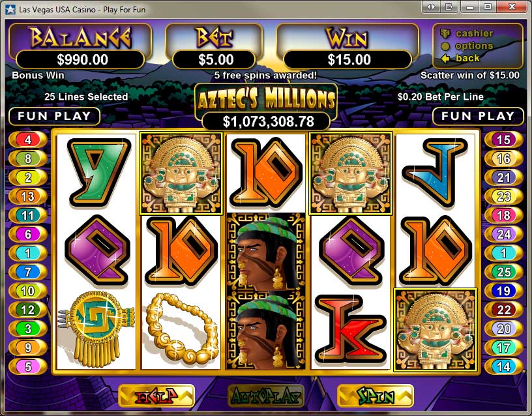This screenshot has width=532, height=416.
Task: Click the blue J symbol
Action: coord(436,173)
